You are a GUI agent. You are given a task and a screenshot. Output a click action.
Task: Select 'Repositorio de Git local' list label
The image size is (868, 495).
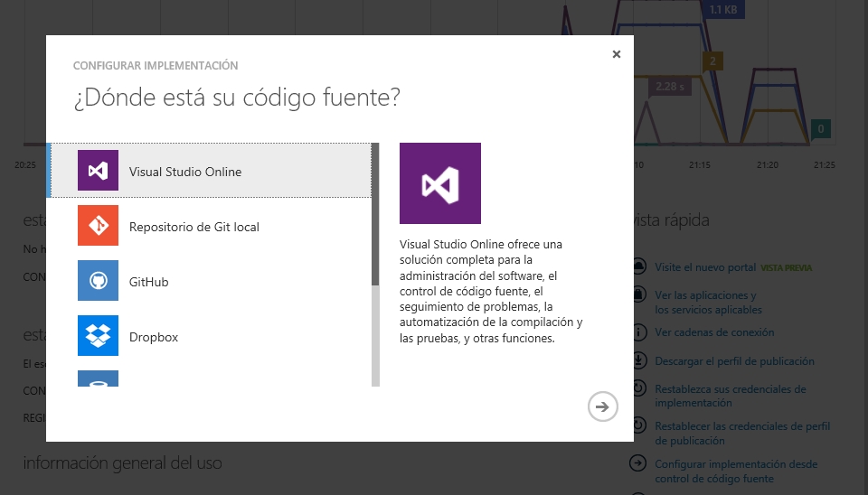[194, 227]
